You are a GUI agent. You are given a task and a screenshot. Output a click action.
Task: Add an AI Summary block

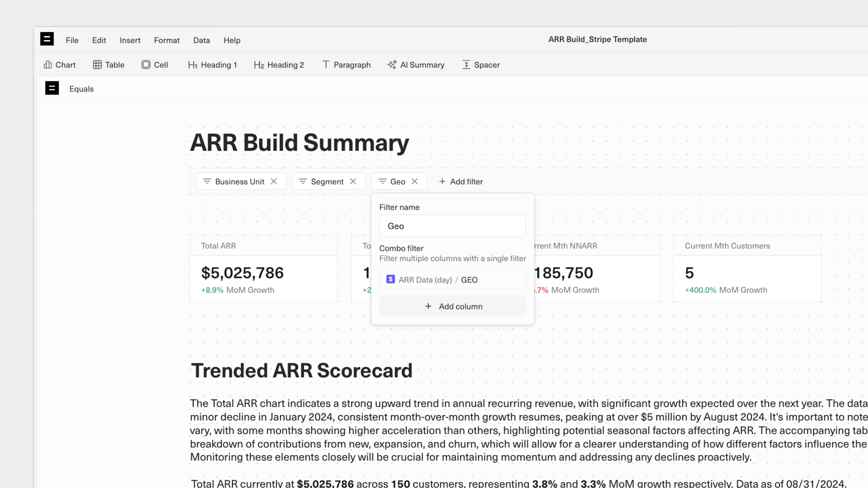click(416, 65)
